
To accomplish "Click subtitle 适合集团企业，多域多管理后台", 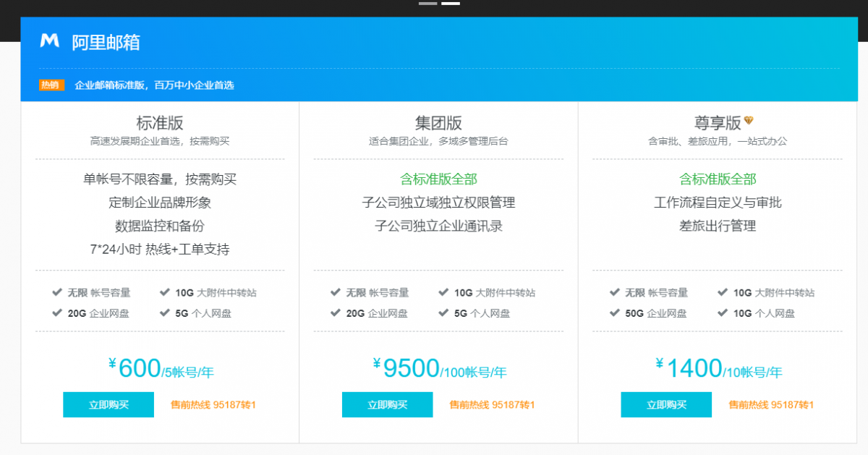I will 438,141.
